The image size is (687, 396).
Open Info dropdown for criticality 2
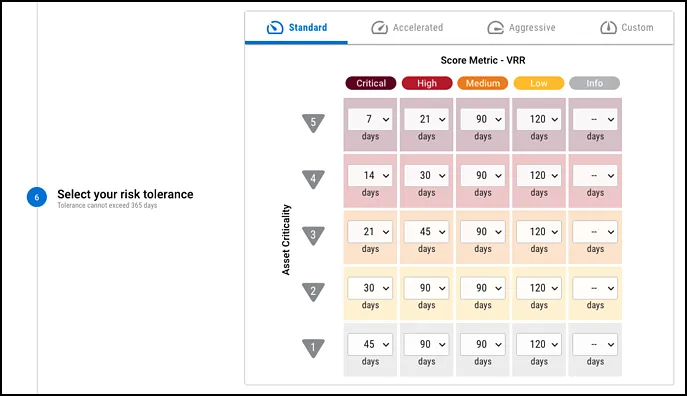[x=595, y=288]
